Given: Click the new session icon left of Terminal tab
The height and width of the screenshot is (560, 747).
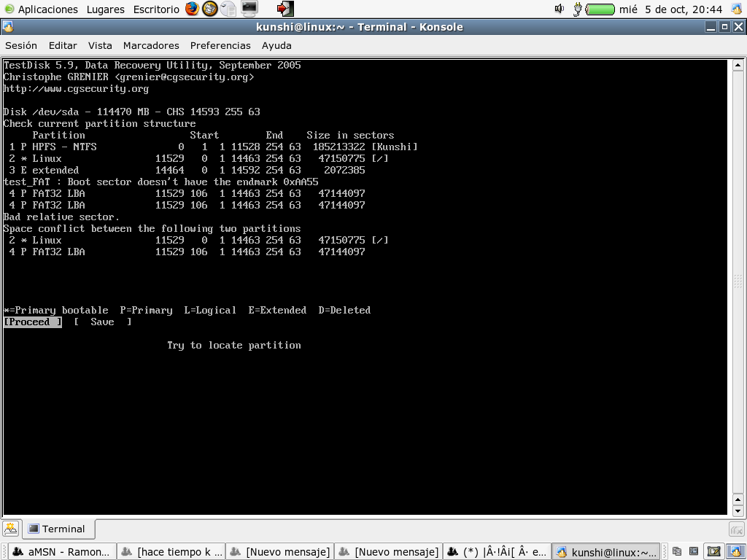Looking at the screenshot, I should [x=10, y=528].
